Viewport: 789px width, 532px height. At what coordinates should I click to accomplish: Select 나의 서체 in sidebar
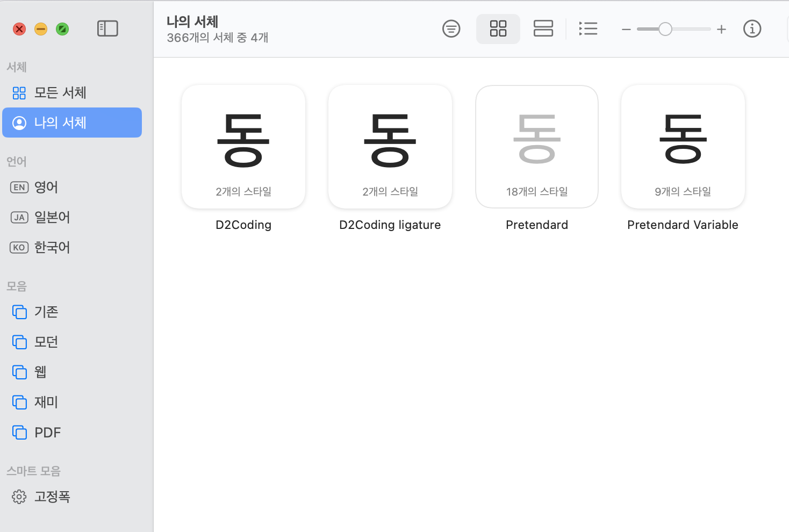(72, 123)
